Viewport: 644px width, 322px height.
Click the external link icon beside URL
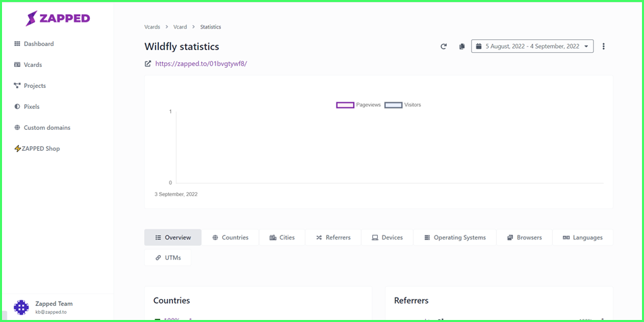148,64
